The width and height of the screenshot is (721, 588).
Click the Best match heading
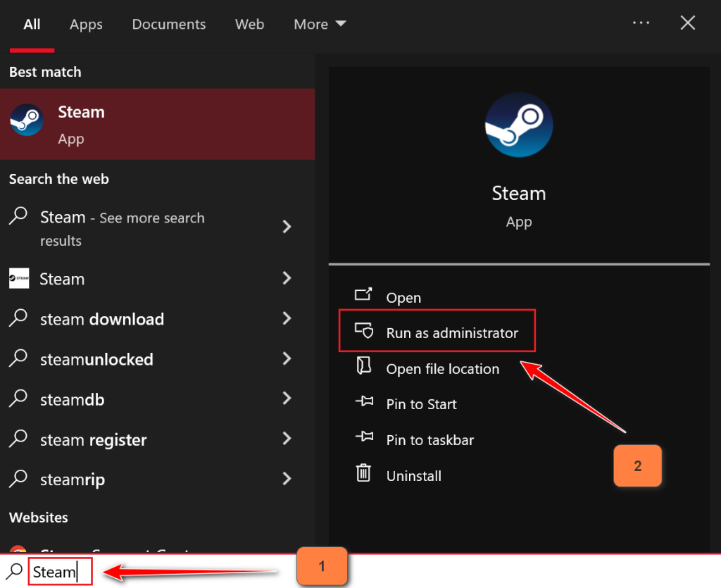[45, 72]
